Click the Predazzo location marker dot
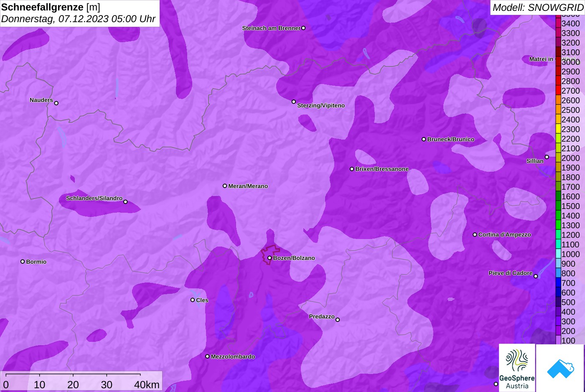The height and width of the screenshot is (392, 585). click(338, 320)
